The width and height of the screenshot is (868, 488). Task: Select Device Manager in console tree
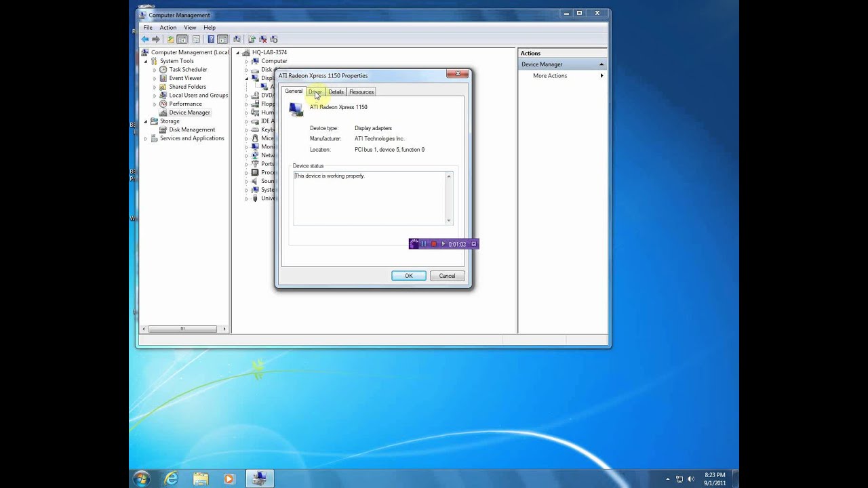189,113
